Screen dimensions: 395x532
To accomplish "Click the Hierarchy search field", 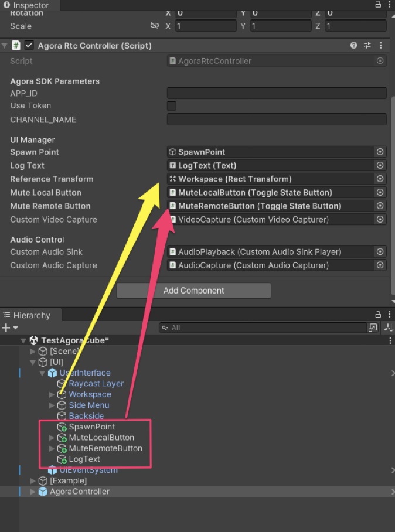I will [x=263, y=328].
